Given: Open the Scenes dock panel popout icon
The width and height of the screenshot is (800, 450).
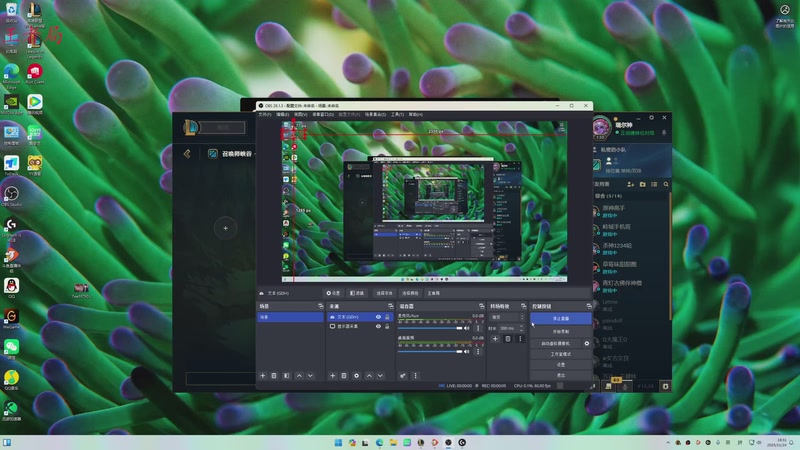Looking at the screenshot, I should [319, 306].
